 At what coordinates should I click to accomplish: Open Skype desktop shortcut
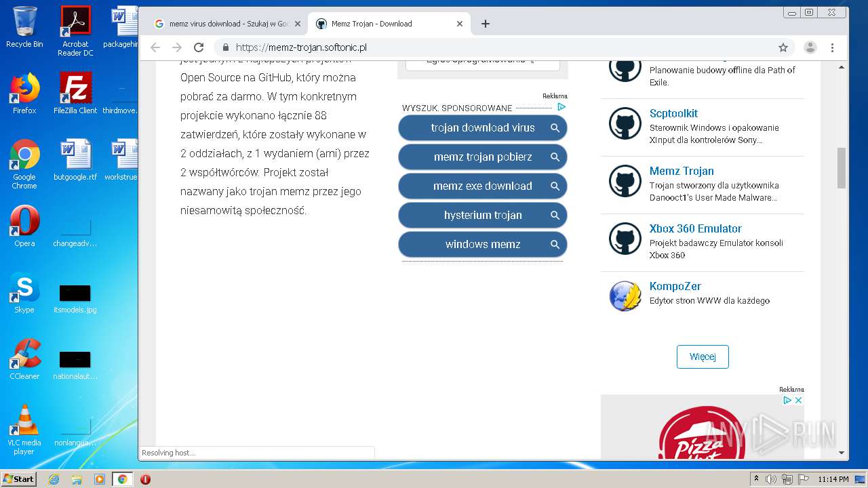tap(24, 293)
